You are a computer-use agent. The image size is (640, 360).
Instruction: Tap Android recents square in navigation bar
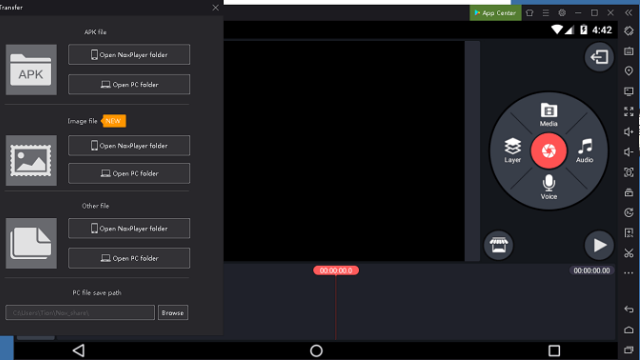click(x=554, y=350)
